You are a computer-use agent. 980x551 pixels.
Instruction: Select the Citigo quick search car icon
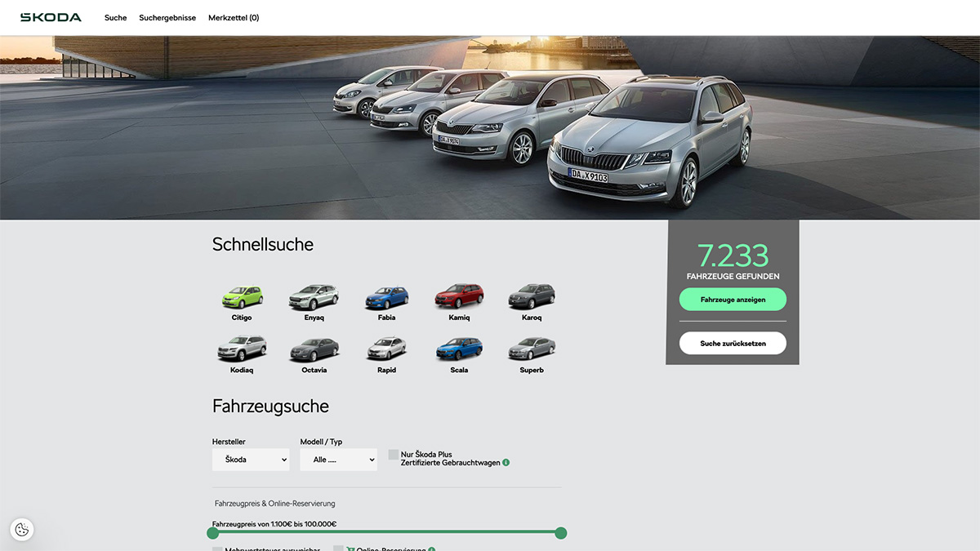pos(242,297)
